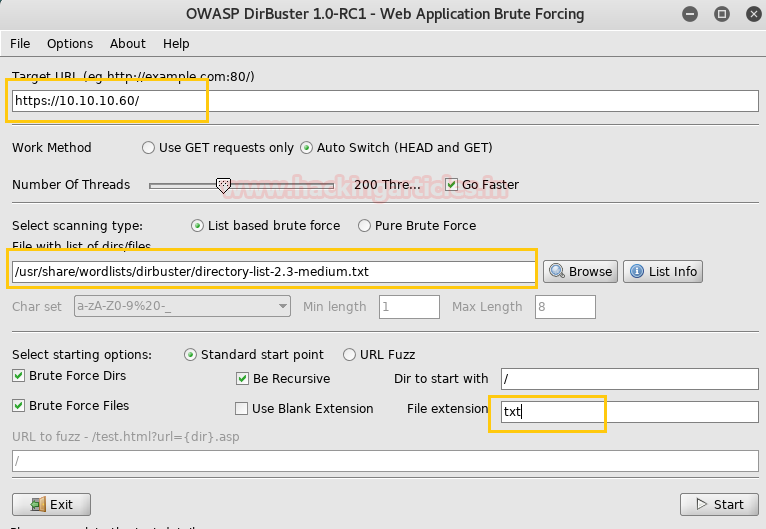
Task: Click the Max Length field
Action: (x=565, y=307)
